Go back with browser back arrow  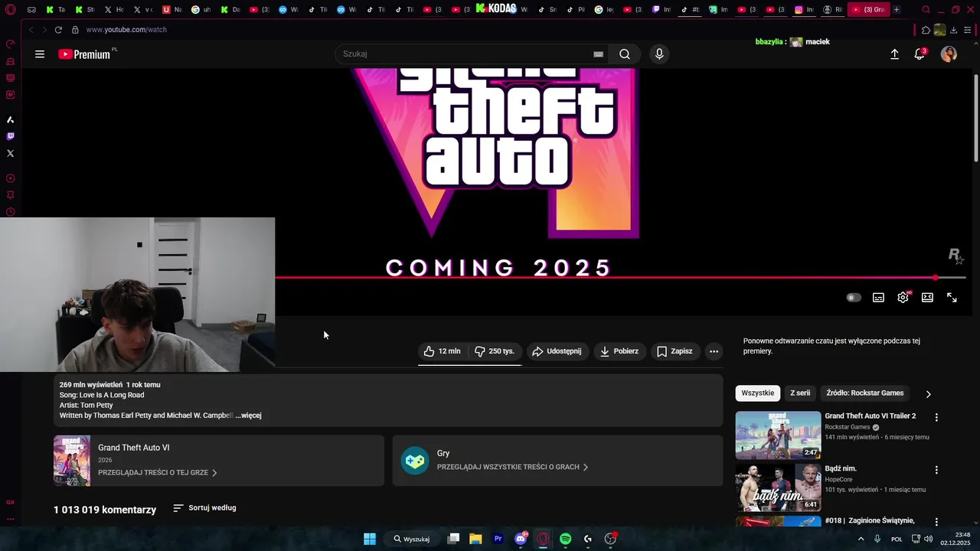(x=31, y=30)
